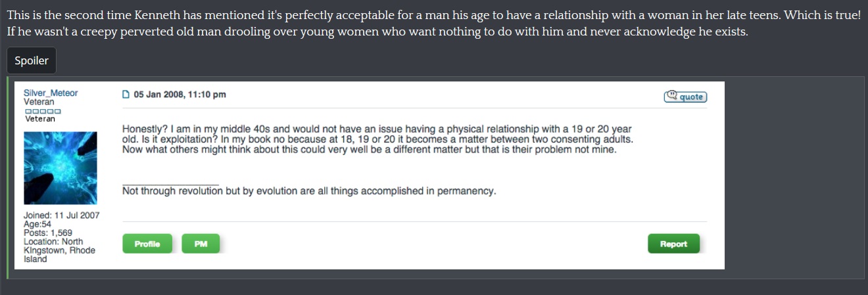Click the signature separator line
The image size is (868, 295).
click(x=170, y=185)
